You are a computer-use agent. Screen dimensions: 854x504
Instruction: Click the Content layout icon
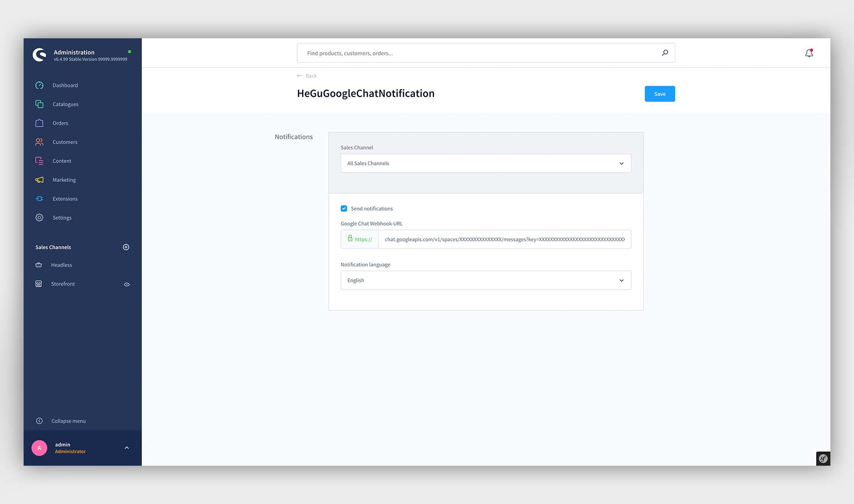pos(39,161)
